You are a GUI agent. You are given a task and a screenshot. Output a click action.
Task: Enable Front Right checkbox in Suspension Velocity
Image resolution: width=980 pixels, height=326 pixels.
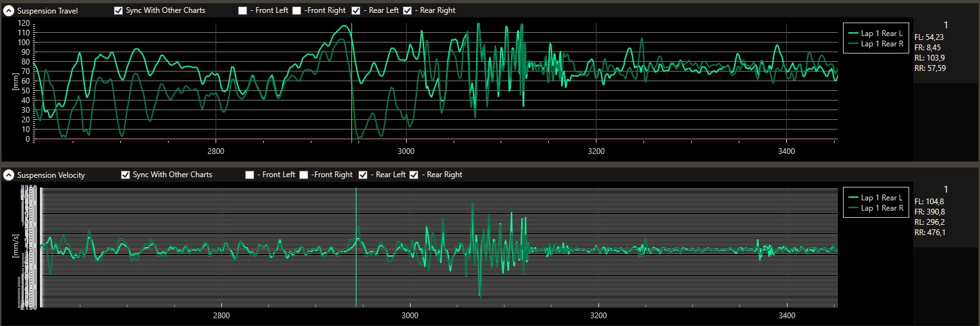[304, 175]
